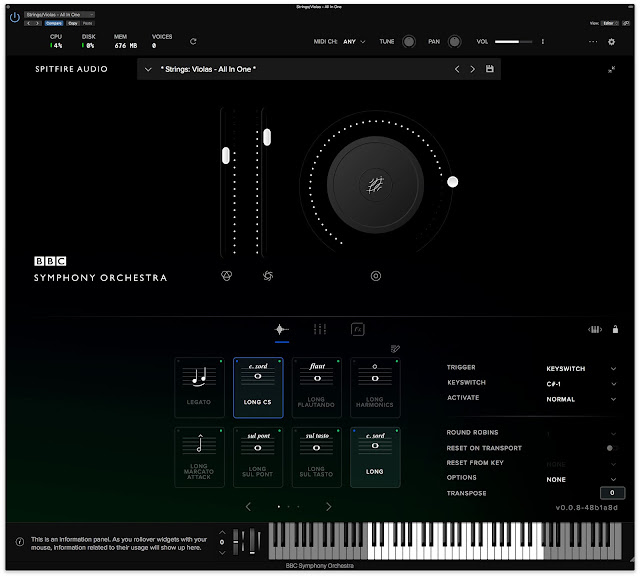Click the octave down arrow left of keyboard
This screenshot has width=640, height=577.
click(222, 553)
